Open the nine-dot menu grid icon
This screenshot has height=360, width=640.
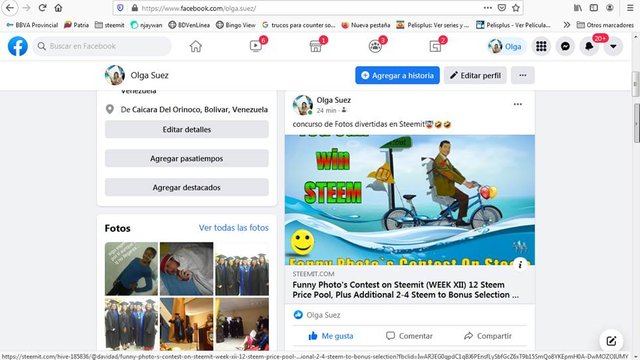(541, 46)
